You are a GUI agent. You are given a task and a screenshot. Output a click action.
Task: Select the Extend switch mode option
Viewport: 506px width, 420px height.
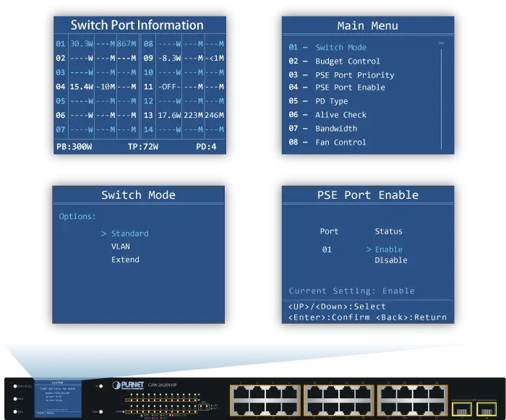[125, 260]
